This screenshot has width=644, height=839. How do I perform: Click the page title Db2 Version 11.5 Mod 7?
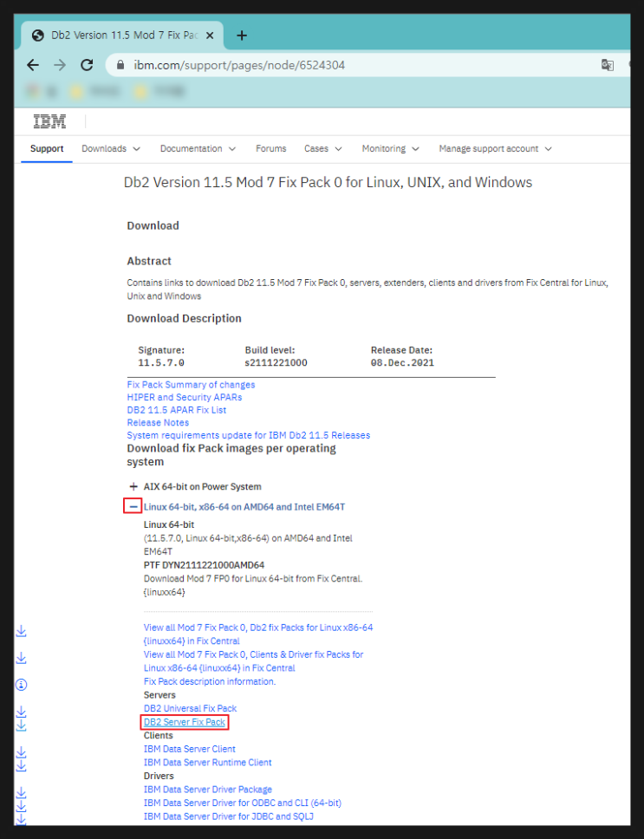[x=328, y=183]
